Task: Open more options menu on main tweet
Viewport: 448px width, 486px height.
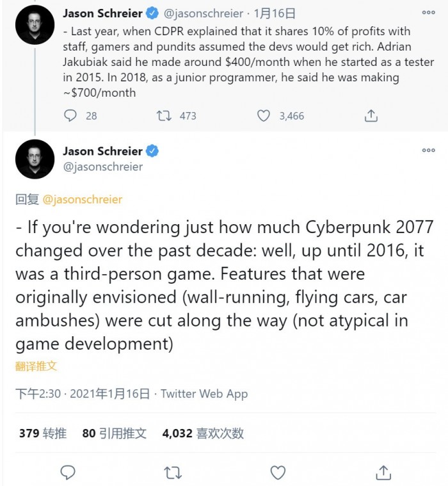Action: click(428, 150)
